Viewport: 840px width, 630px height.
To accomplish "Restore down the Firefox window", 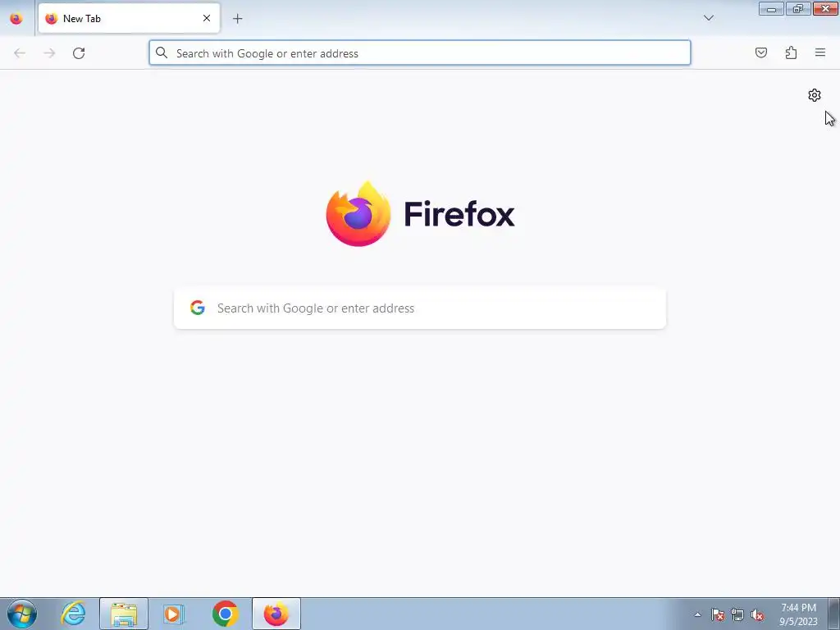I will [798, 8].
